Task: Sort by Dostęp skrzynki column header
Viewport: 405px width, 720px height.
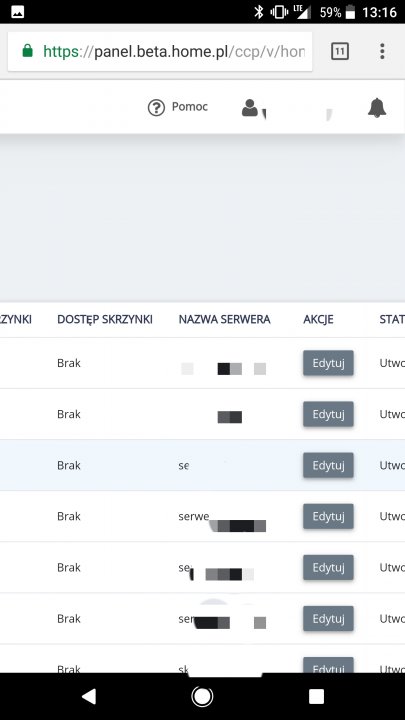Action: pyautogui.click(x=105, y=320)
